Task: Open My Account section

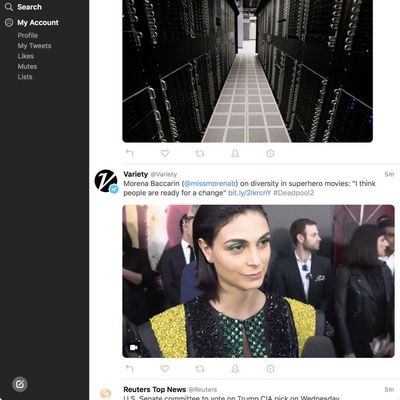Action: click(x=38, y=22)
